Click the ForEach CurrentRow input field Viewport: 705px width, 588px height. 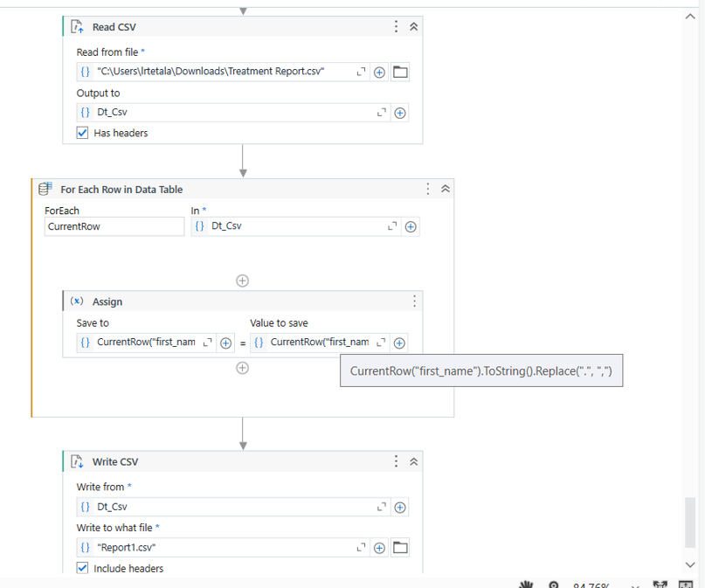114,226
